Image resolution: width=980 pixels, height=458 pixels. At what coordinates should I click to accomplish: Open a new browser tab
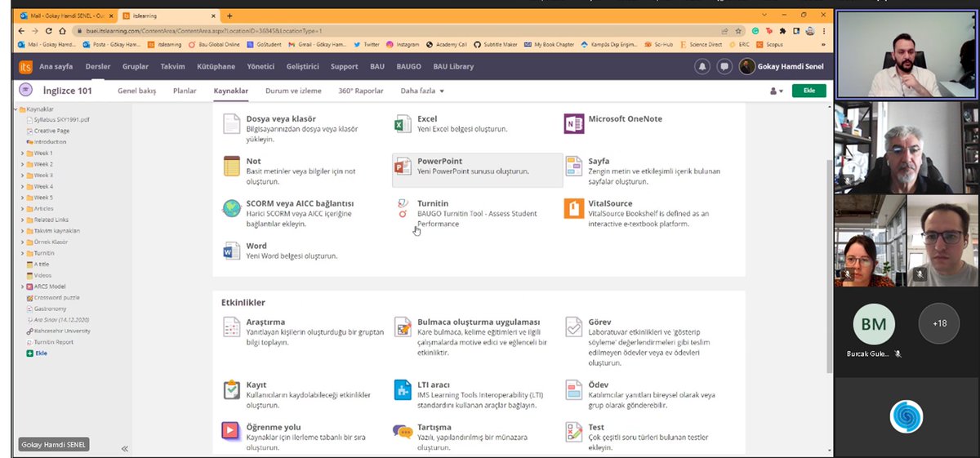pos(229,16)
